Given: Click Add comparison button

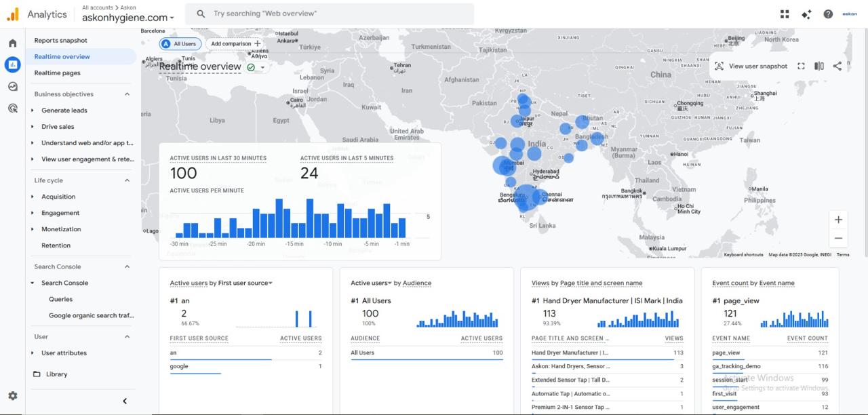Looking at the screenshot, I should [235, 43].
